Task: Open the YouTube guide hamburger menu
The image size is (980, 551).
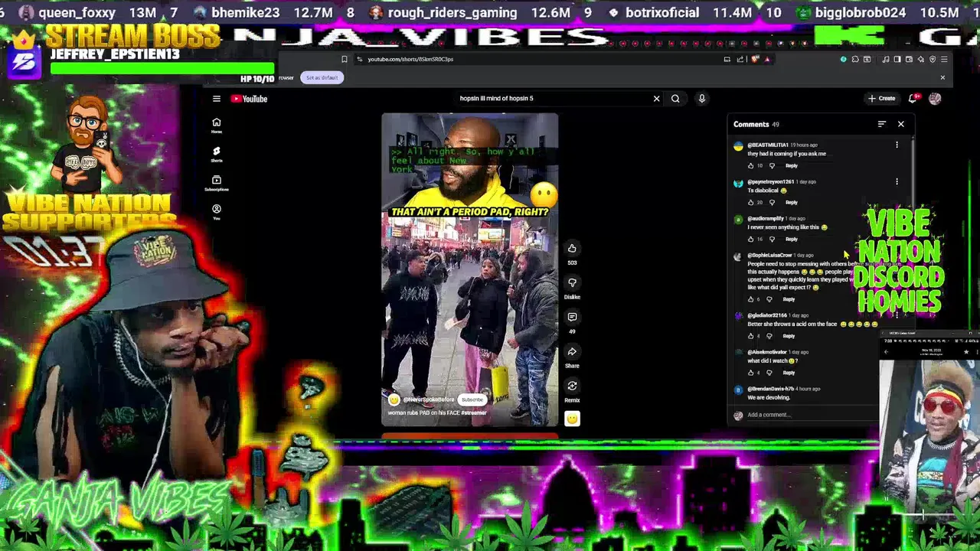Action: (217, 99)
